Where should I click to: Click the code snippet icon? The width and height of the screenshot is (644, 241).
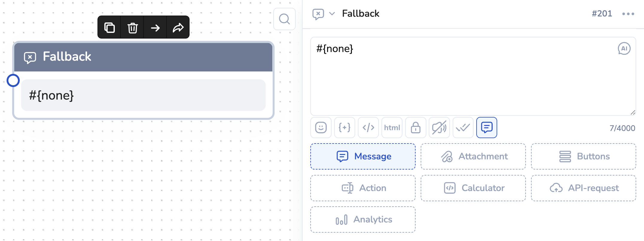tap(368, 128)
